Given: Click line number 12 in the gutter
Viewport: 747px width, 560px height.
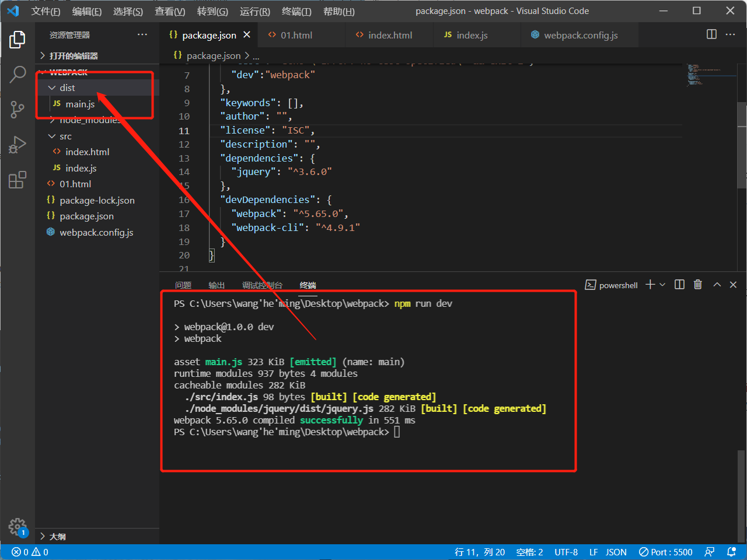Looking at the screenshot, I should pyautogui.click(x=184, y=144).
